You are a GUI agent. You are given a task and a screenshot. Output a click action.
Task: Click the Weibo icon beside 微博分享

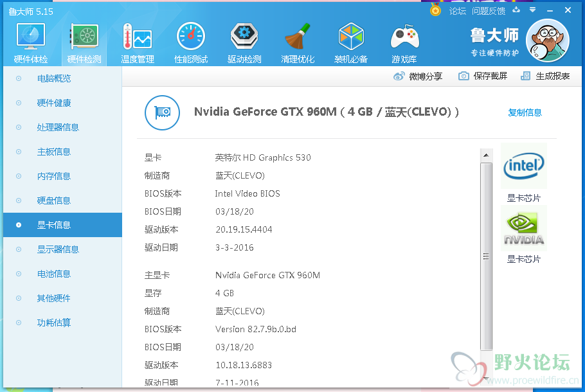click(399, 76)
